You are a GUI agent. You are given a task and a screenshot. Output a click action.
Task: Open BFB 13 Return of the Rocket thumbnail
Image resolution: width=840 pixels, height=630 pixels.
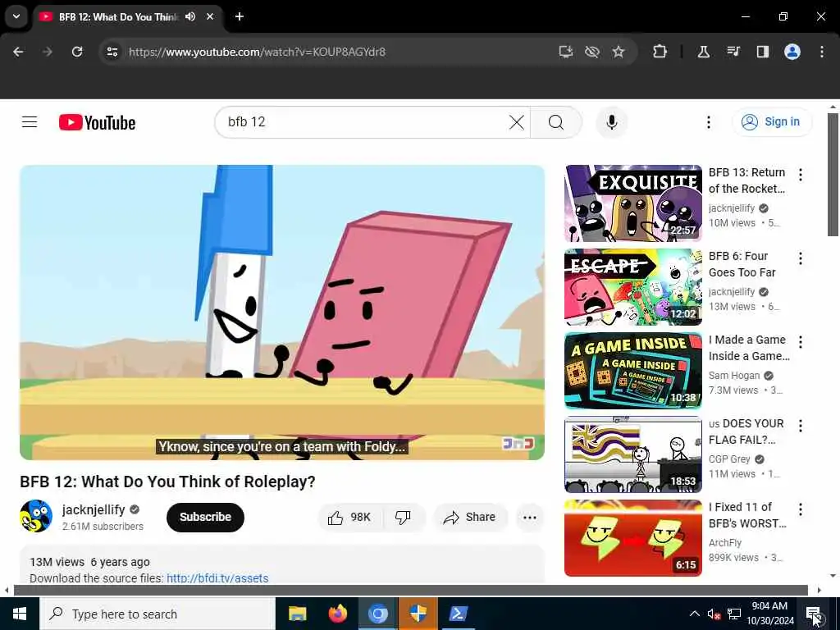tap(632, 203)
